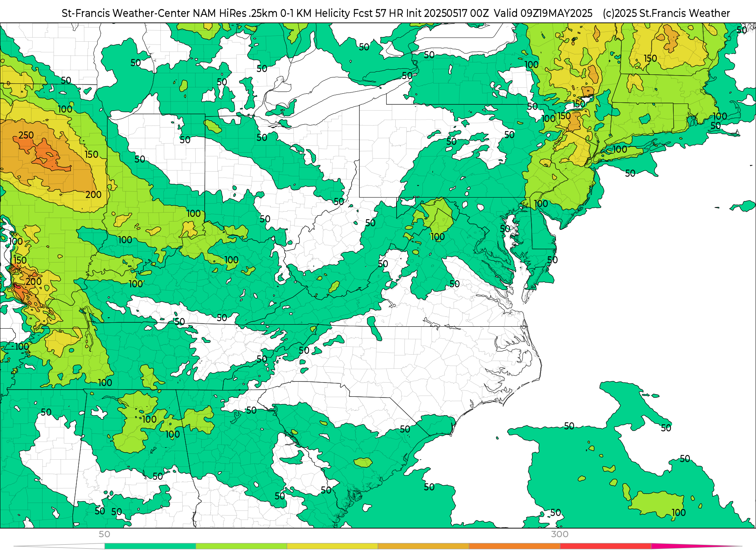Click the gray "50" label above the color bar
The image size is (756, 551).
pyautogui.click(x=104, y=534)
